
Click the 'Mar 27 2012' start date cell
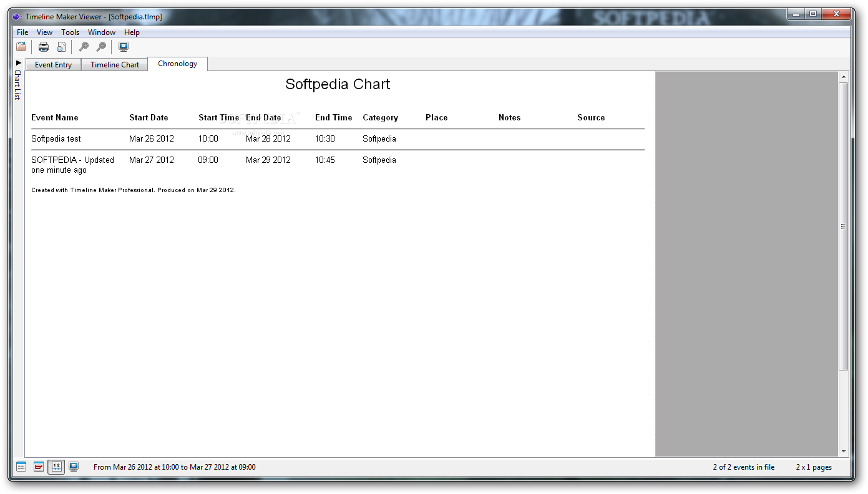[152, 160]
